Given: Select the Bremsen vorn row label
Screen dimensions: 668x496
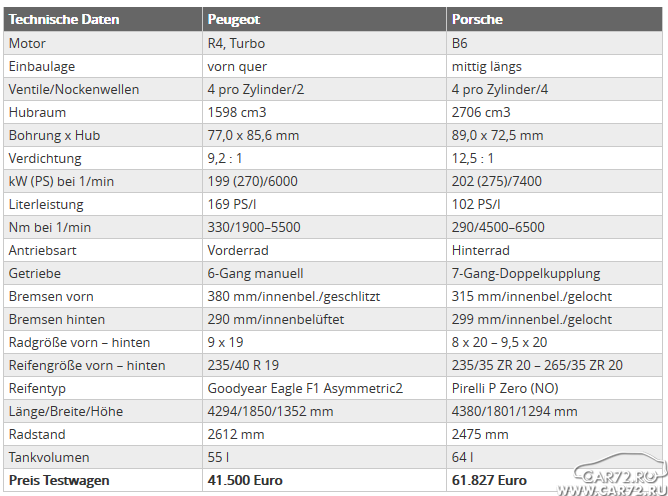Looking at the screenshot, I should click(x=51, y=296).
